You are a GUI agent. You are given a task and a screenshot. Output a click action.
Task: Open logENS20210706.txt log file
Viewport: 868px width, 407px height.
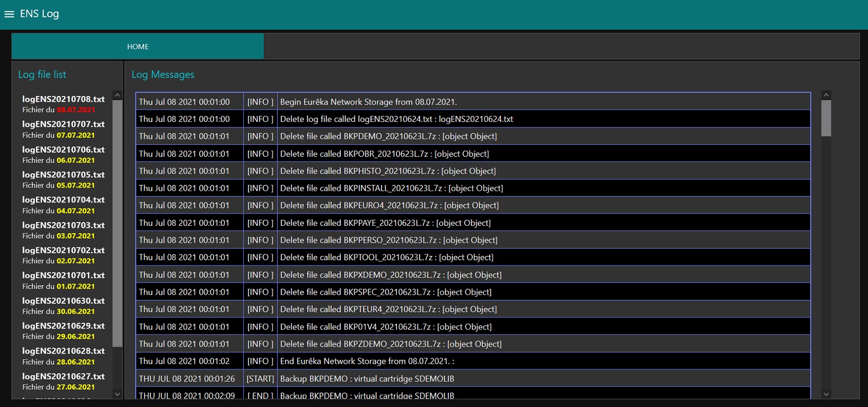click(x=63, y=149)
